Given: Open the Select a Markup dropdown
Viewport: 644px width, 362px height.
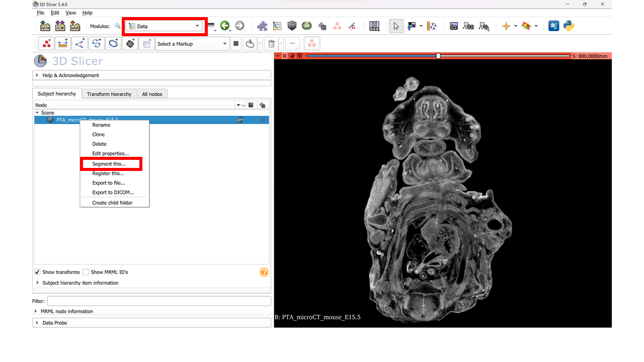Looking at the screenshot, I should (193, 44).
